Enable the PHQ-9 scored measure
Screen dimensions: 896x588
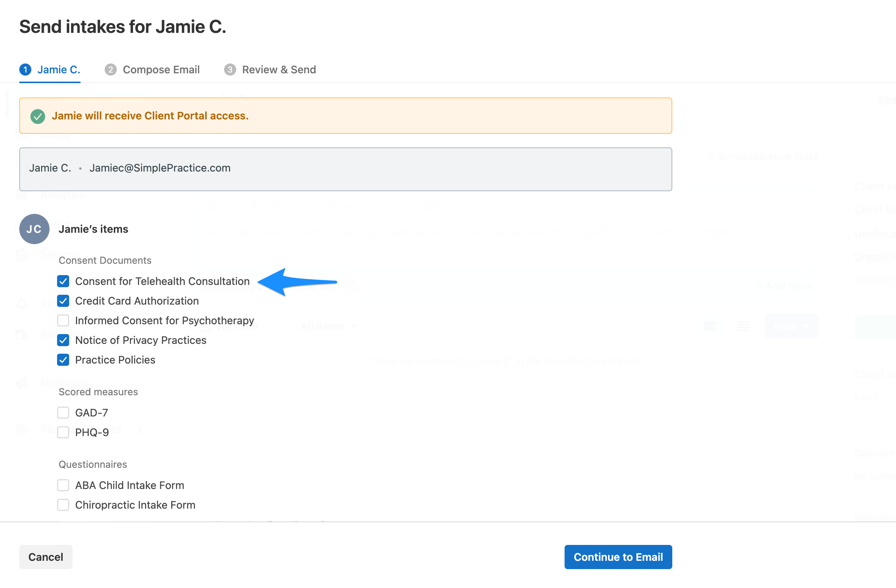click(x=63, y=432)
